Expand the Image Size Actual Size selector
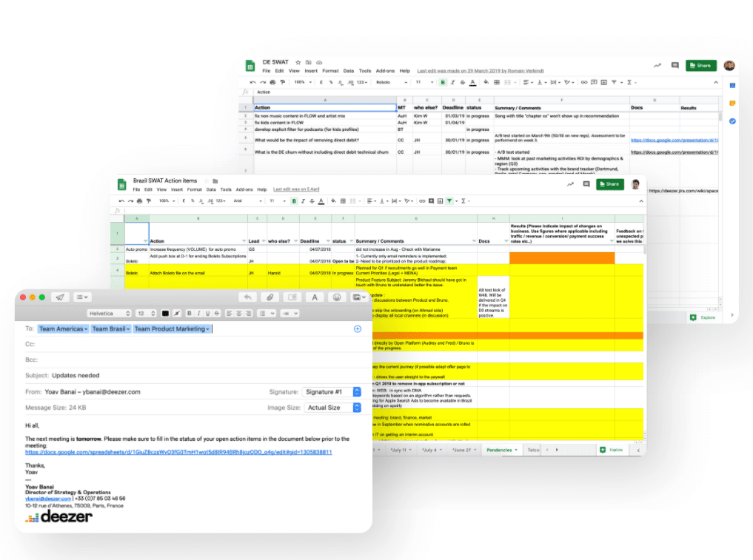Image resolution: width=753 pixels, height=560 pixels. [x=331, y=407]
